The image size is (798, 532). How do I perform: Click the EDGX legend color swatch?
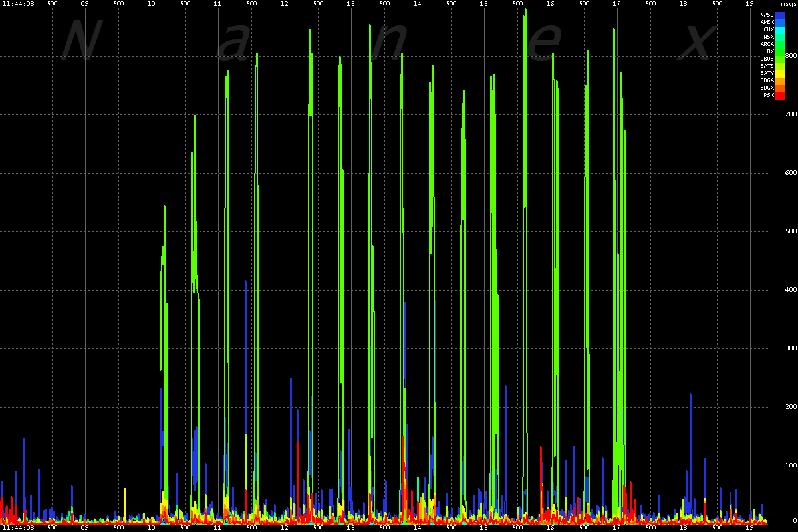click(780, 88)
